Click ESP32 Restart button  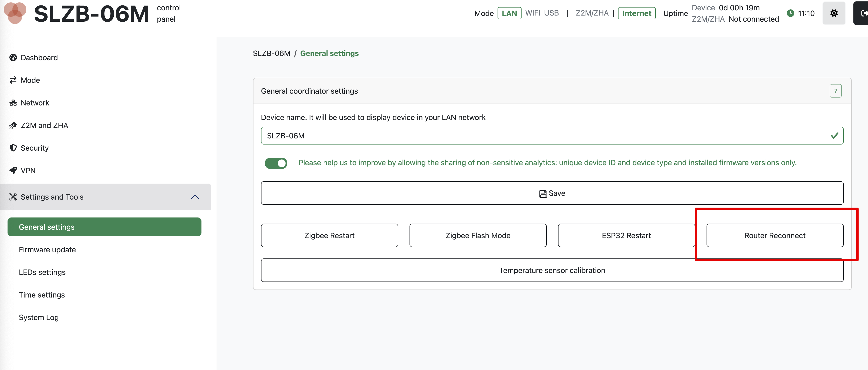pyautogui.click(x=626, y=235)
